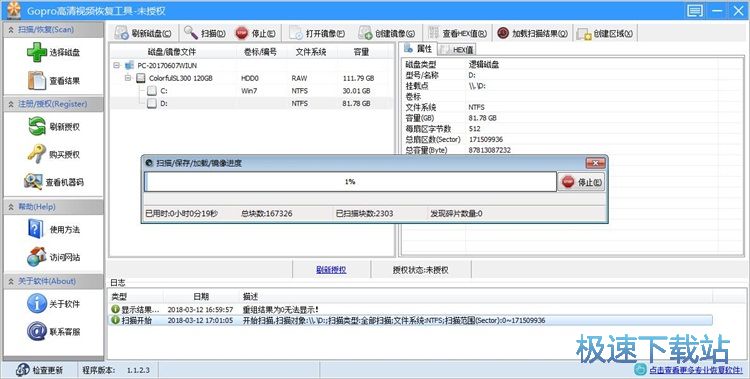Screen dimensions: 750x379
Task: Start a scan with 扫描 toolbar button
Action: (205, 33)
